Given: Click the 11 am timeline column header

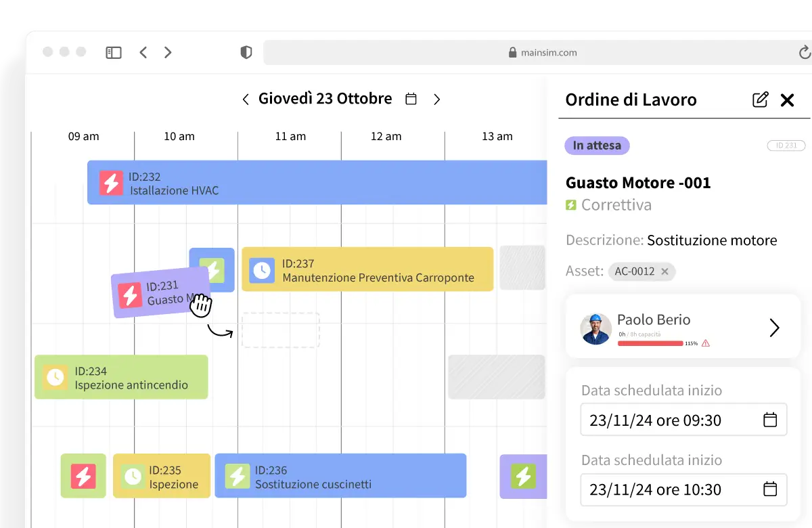Looking at the screenshot, I should point(290,136).
